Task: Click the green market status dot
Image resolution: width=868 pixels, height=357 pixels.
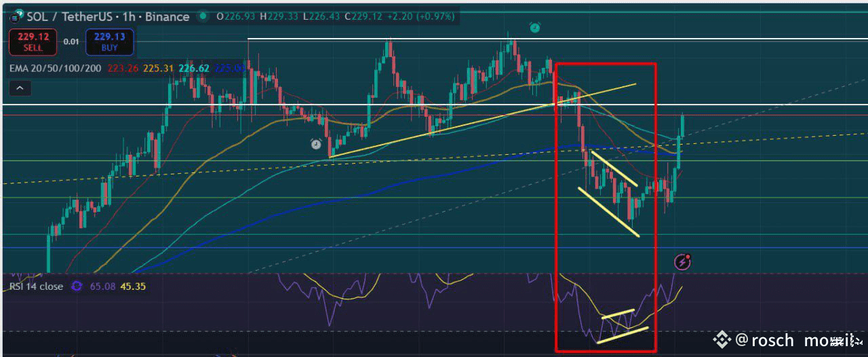Action: (203, 16)
